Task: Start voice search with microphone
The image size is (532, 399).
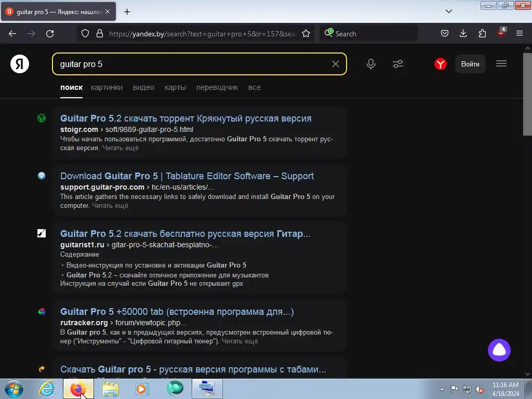Action: 371,64
